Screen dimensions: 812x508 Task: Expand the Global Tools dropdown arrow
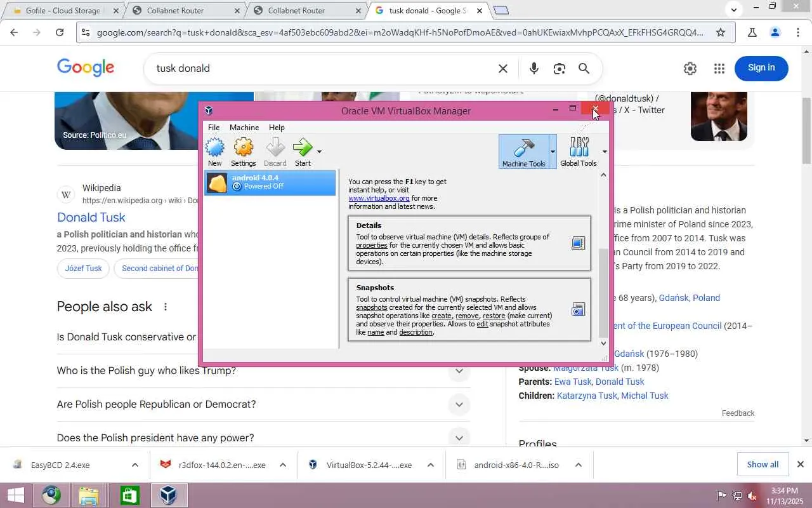tap(604, 151)
